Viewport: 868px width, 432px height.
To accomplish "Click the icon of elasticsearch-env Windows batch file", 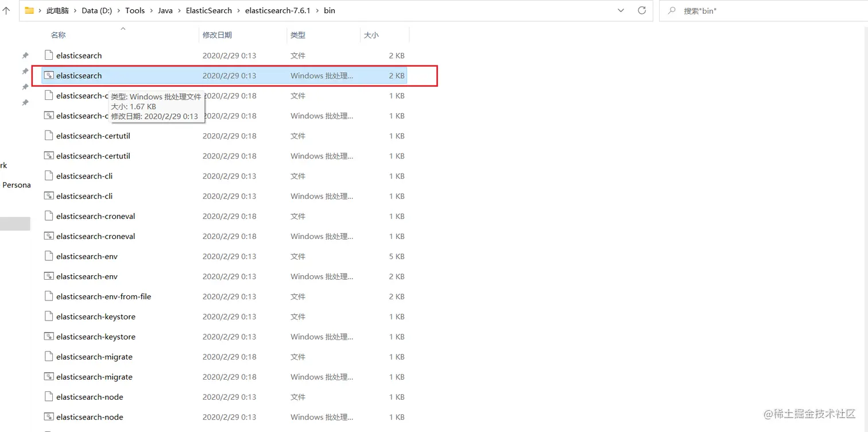I will pyautogui.click(x=49, y=276).
